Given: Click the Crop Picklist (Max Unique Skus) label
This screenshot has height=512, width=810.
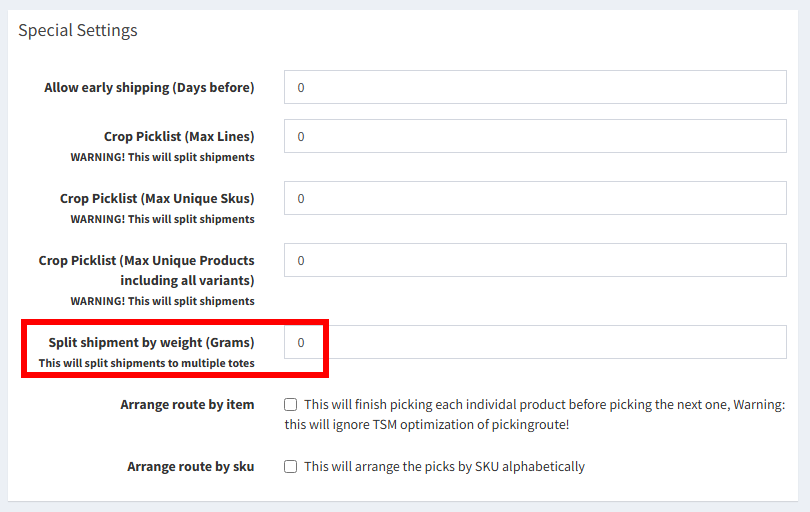Looking at the screenshot, I should tap(157, 198).
